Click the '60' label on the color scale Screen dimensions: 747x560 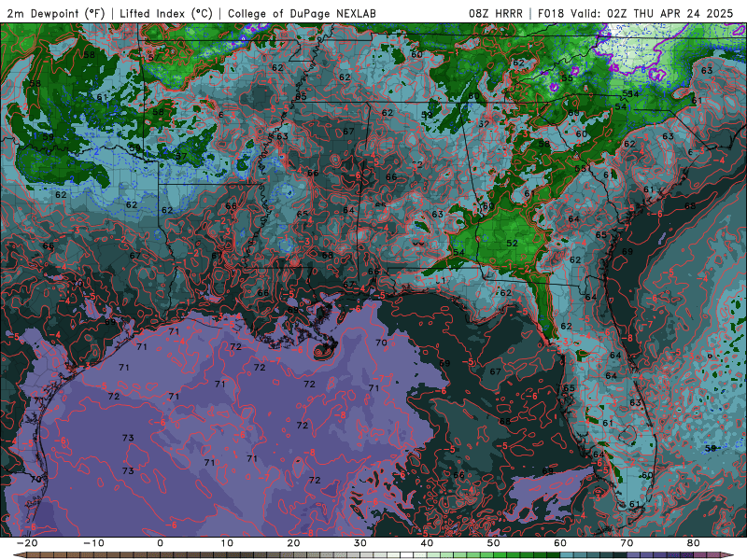pos(560,543)
